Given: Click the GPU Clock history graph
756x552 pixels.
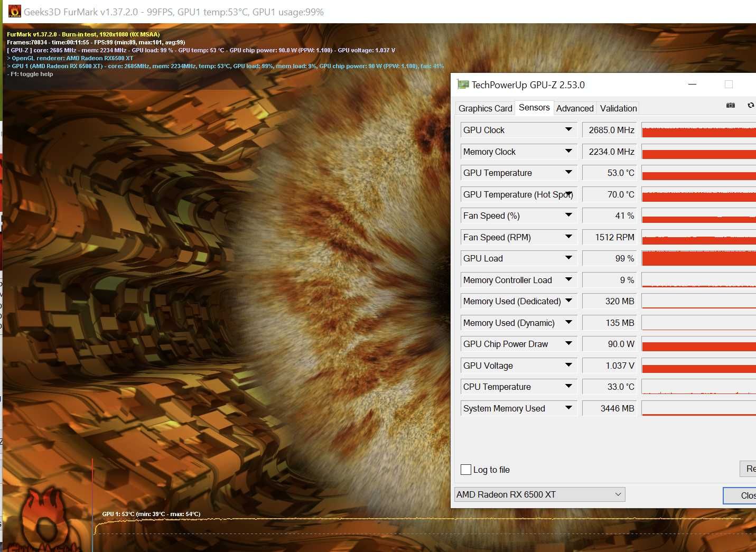Looking at the screenshot, I should click(x=698, y=130).
